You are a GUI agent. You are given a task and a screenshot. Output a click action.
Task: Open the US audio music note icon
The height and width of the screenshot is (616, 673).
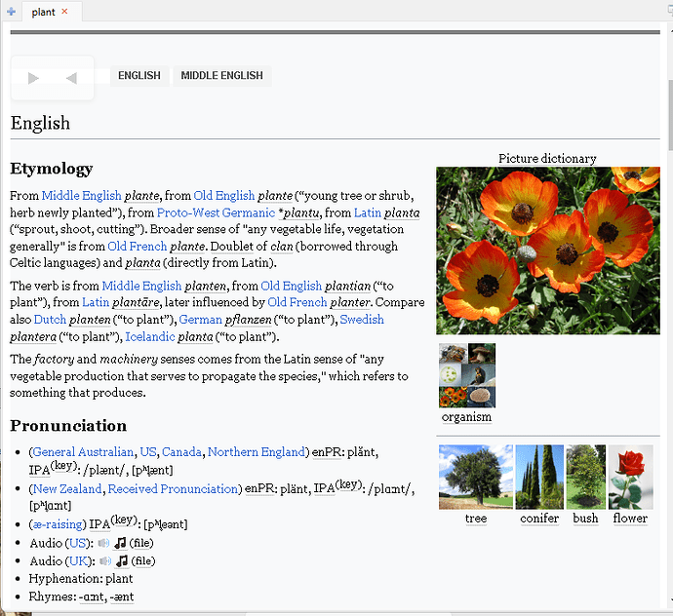point(120,543)
